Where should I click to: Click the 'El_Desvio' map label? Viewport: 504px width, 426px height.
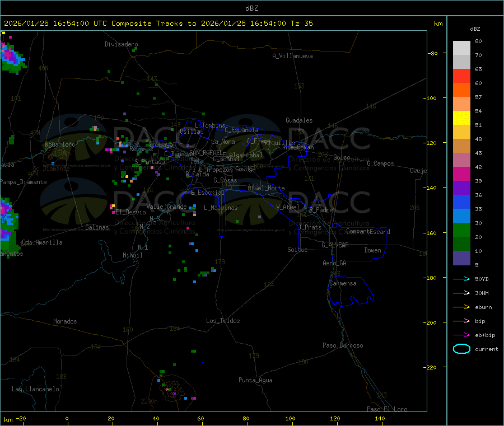pyautogui.click(x=130, y=212)
